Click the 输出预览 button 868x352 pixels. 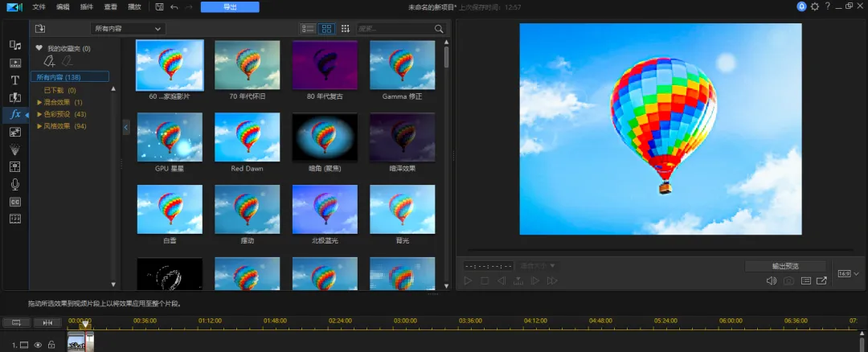coord(785,266)
